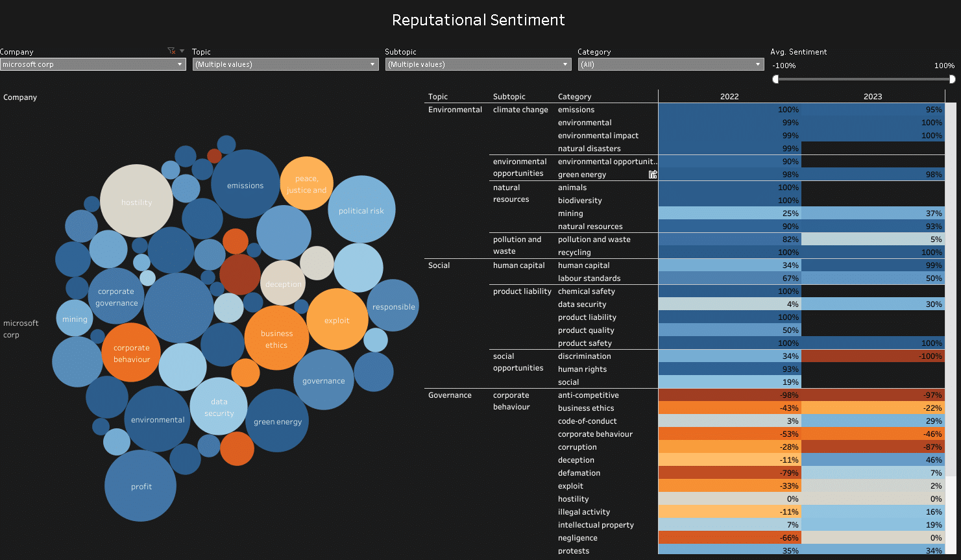This screenshot has width=961, height=560.
Task: Select the corporate behaviour subtopic label
Action: pyautogui.click(x=511, y=401)
